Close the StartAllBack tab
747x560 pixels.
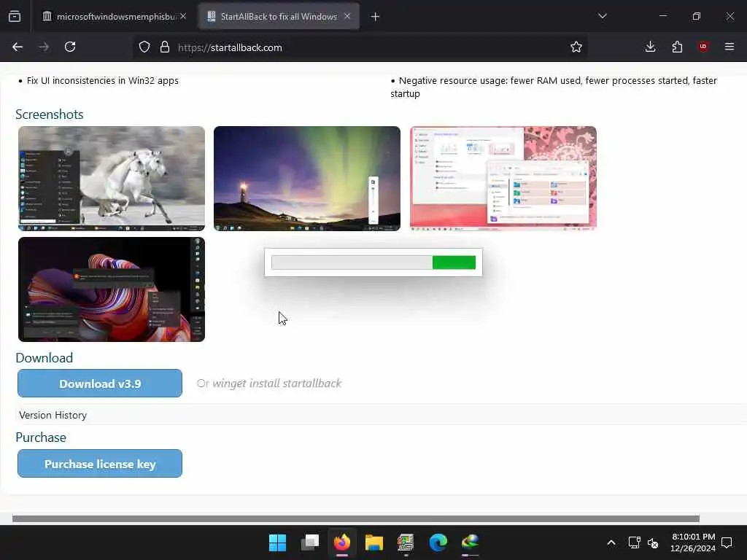tap(347, 16)
